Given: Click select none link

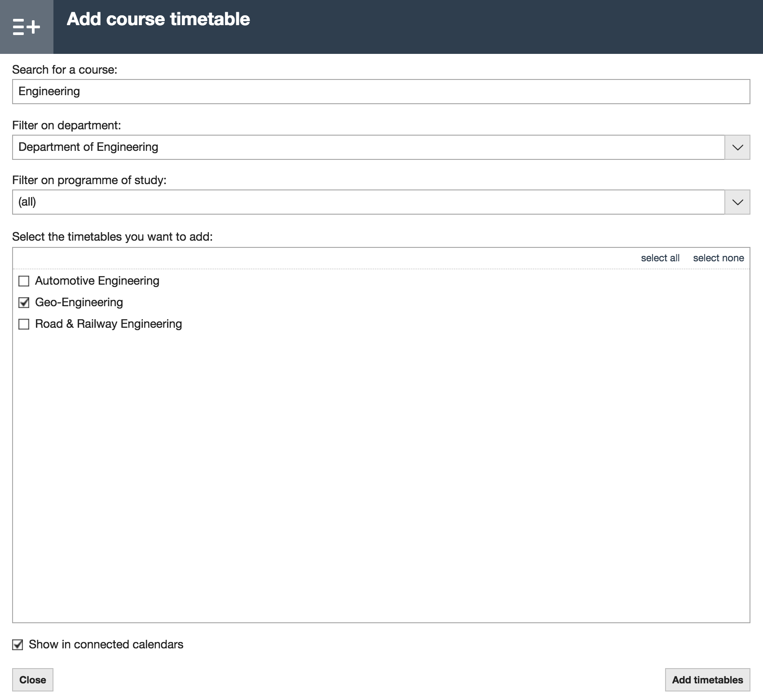Looking at the screenshot, I should coord(718,258).
